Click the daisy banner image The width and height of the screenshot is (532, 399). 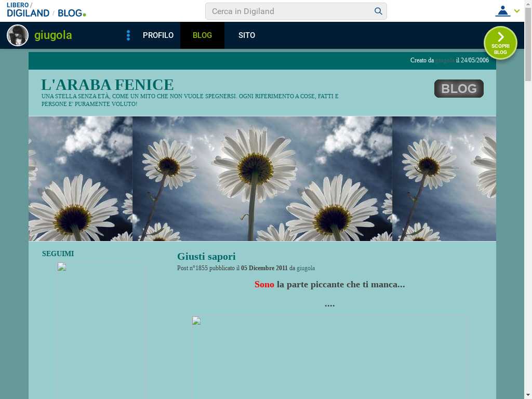(x=262, y=178)
